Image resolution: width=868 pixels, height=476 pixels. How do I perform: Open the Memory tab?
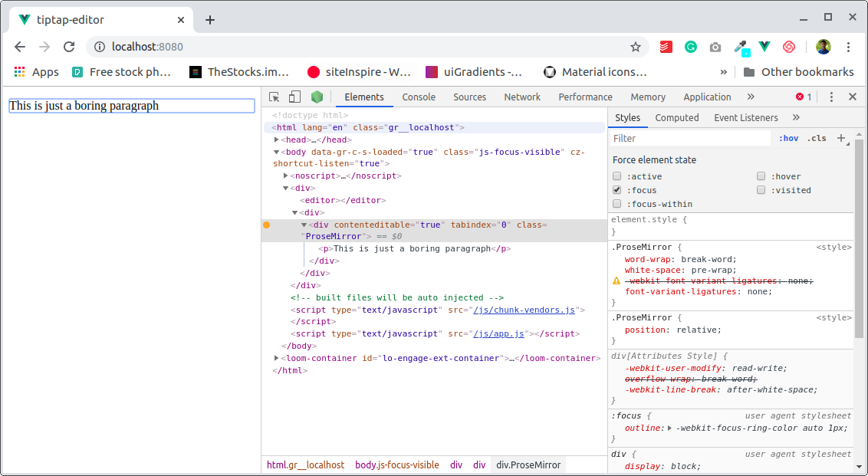tap(648, 97)
